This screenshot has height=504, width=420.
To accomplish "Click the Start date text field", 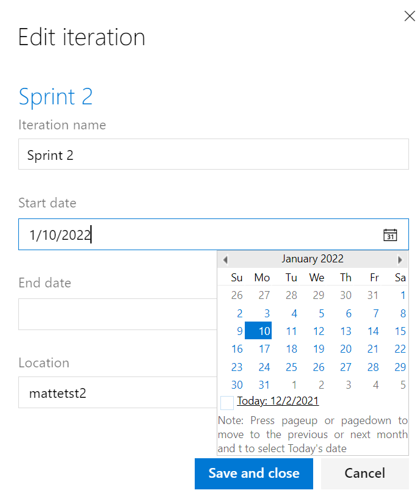I will (214, 234).
